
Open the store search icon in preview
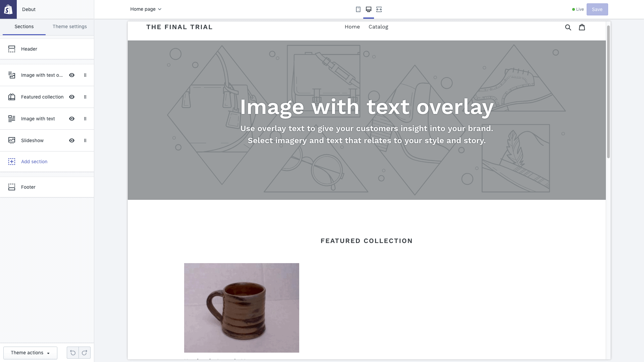tap(568, 27)
